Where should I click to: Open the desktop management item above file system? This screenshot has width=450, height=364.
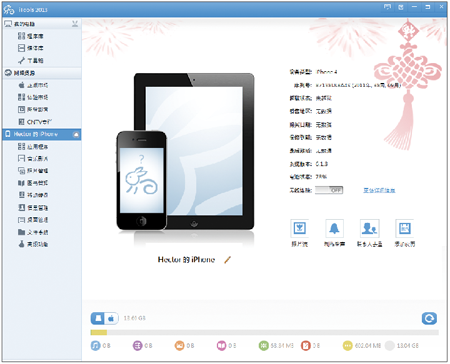pyautogui.click(x=33, y=220)
